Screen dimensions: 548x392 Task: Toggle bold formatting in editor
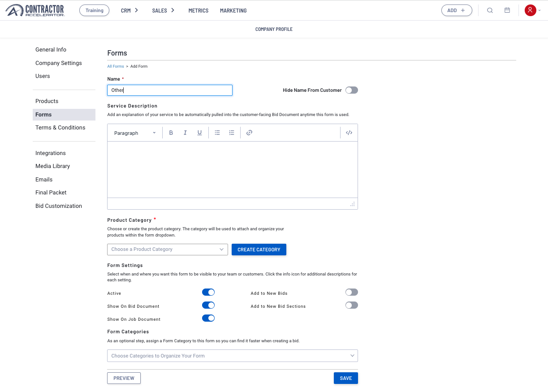point(171,133)
